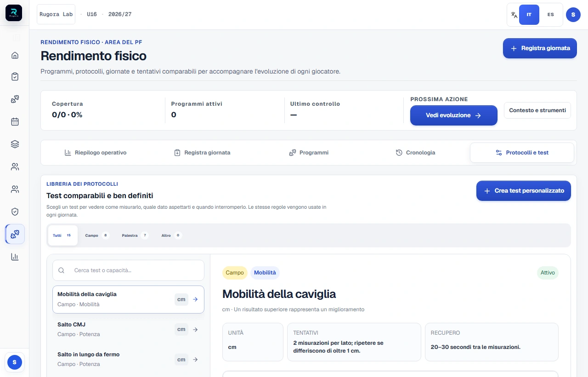
Task: Select the highlighted dumbbell sidebar icon
Action: coord(15,234)
